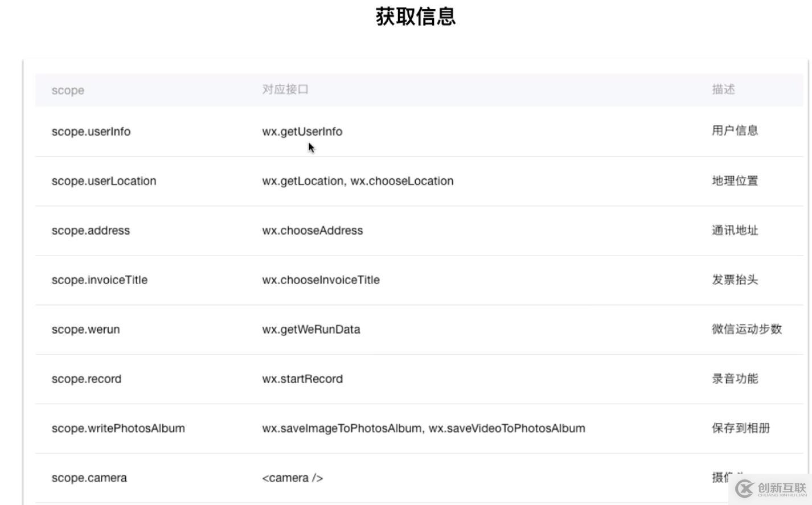
Task: Click the wx.getUserInfo cell
Action: [x=302, y=132]
